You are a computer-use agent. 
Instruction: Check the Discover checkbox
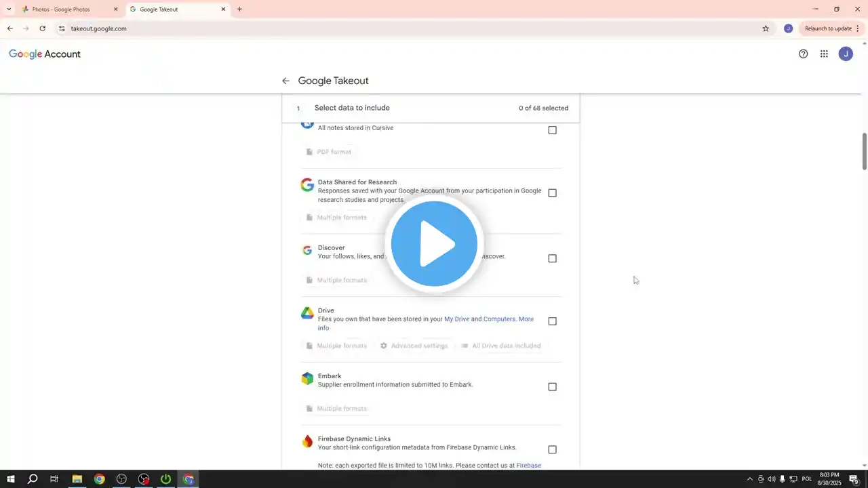(552, 258)
